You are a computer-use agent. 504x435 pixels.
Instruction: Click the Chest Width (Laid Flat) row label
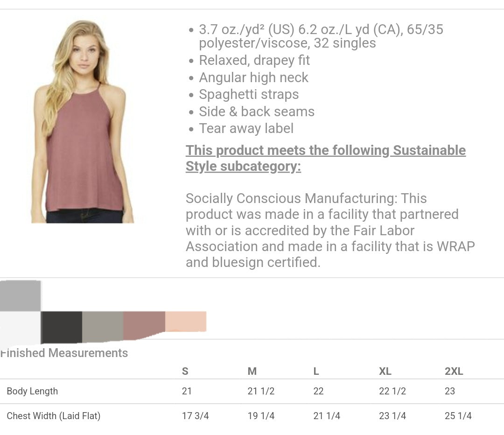[54, 416]
